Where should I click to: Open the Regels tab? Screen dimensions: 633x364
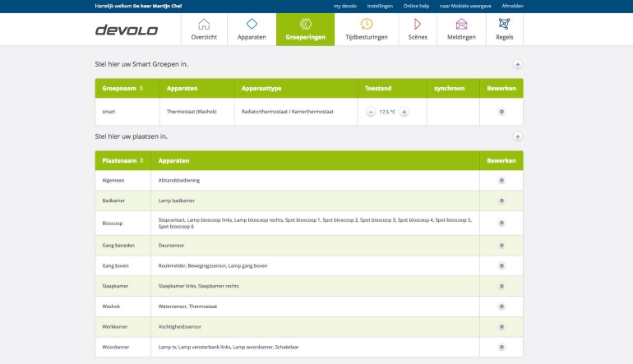coord(503,30)
